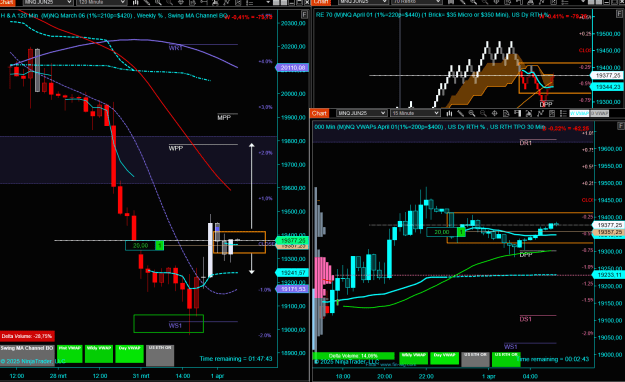Click the RE 70 chart title text

pyautogui.click(x=432, y=15)
